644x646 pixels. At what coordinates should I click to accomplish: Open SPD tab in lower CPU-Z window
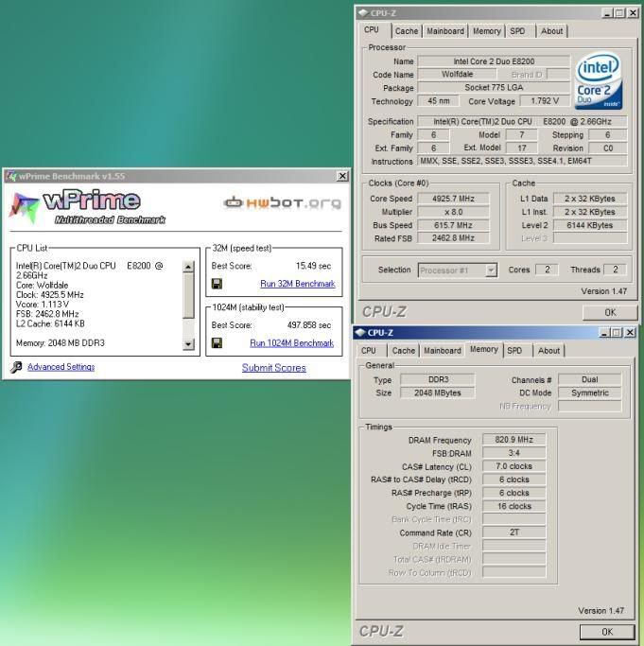[517, 351]
